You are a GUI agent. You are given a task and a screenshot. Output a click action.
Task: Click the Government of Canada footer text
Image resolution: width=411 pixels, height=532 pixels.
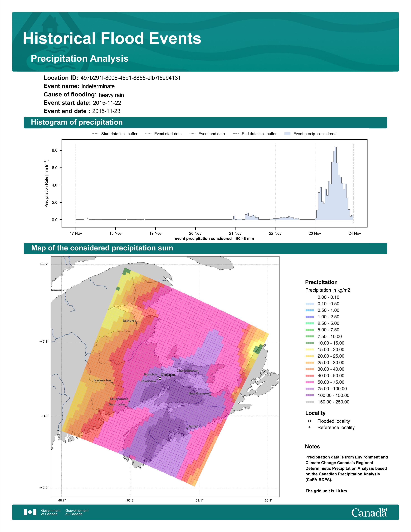51,512
